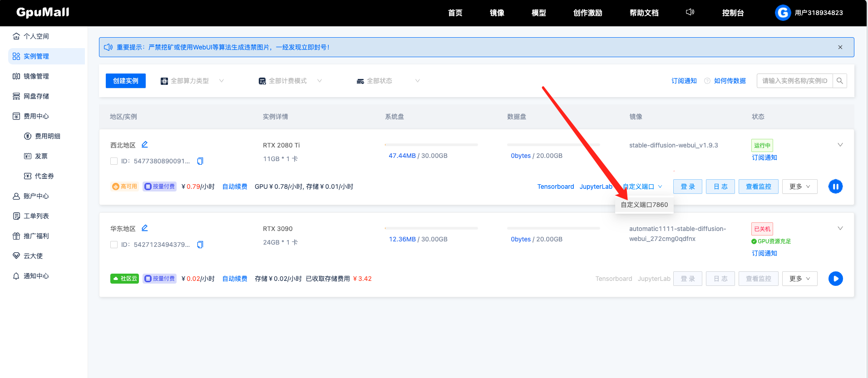Click the search magnifier icon
The image size is (868, 378).
pos(840,81)
